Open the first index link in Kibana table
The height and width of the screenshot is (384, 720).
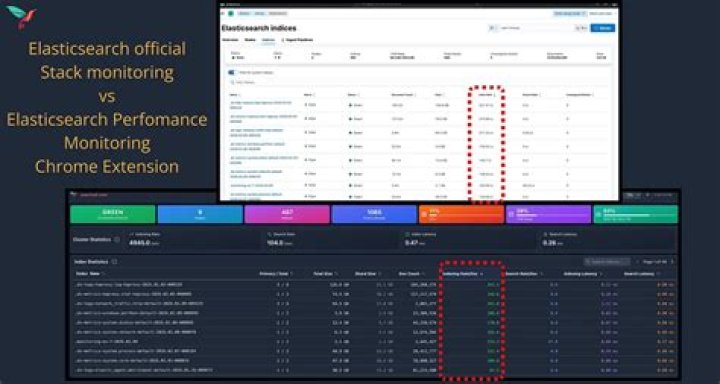262,105
